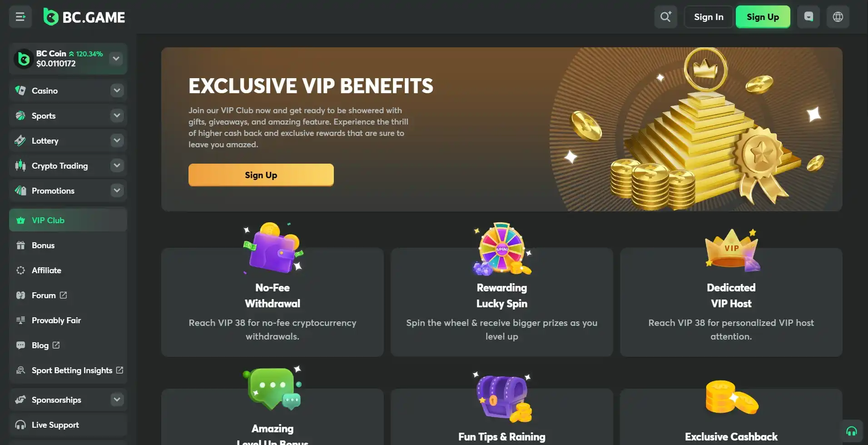Expand the BC Coin price dropdown

(116, 59)
